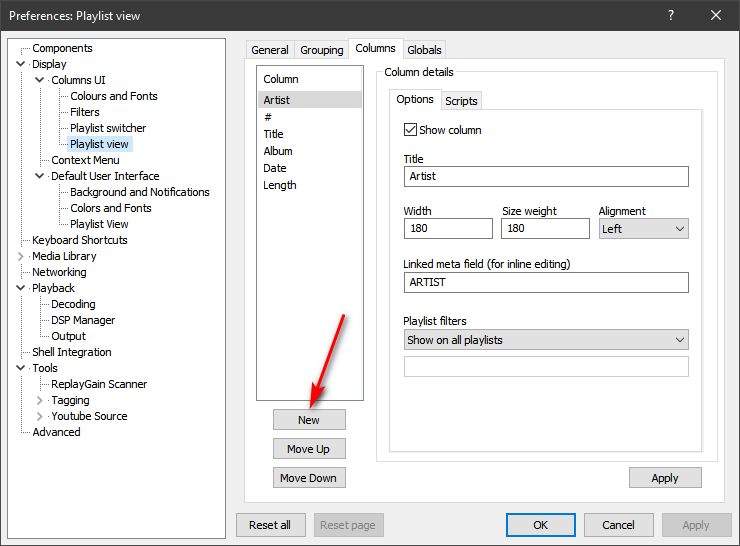
Task: Click the Reset all button
Action: point(270,525)
